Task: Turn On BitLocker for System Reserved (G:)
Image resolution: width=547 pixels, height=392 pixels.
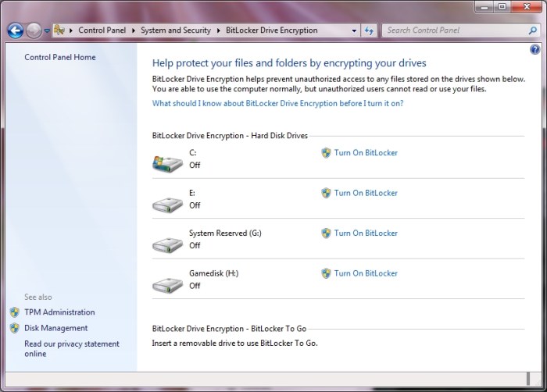Action: pyautogui.click(x=366, y=233)
